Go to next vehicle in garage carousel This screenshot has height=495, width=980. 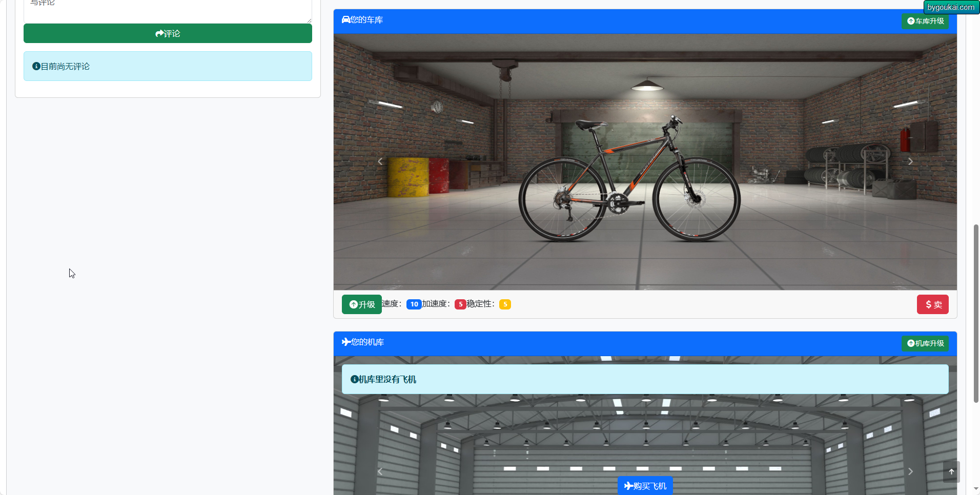(910, 161)
